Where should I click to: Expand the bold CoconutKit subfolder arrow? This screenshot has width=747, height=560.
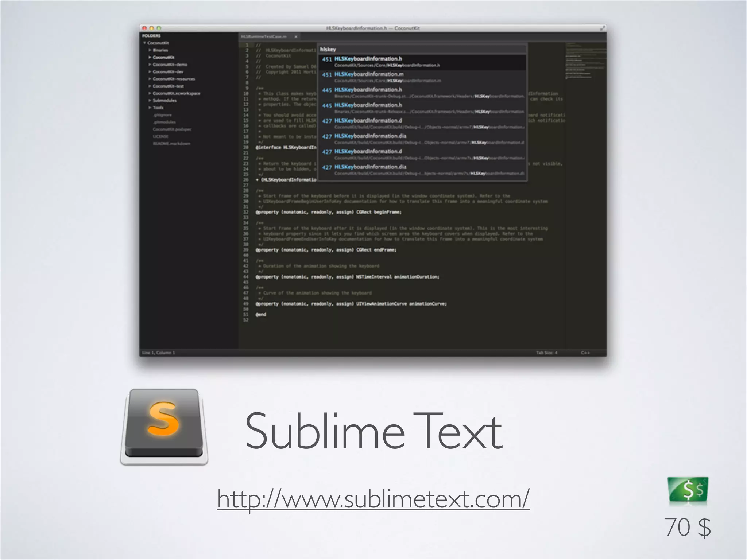click(x=150, y=57)
